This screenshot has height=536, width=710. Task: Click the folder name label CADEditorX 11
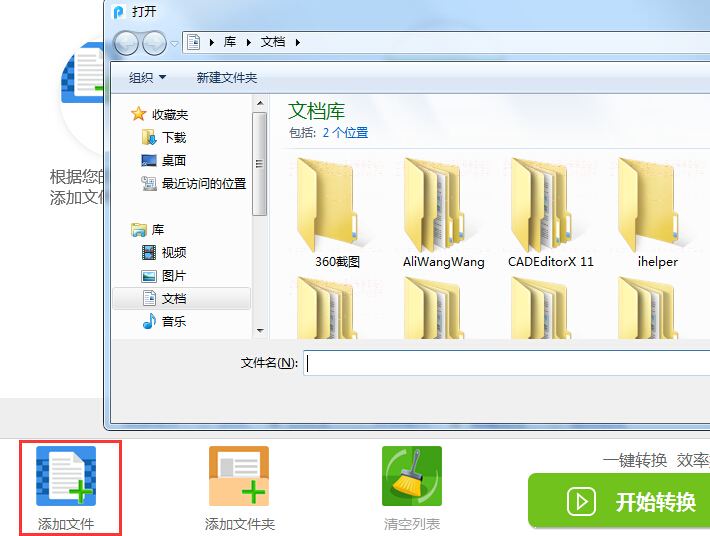551,262
